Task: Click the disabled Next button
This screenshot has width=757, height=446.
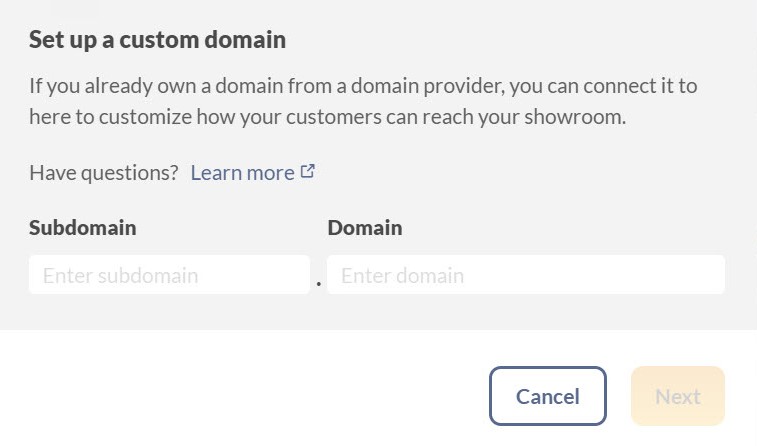Action: click(x=678, y=396)
